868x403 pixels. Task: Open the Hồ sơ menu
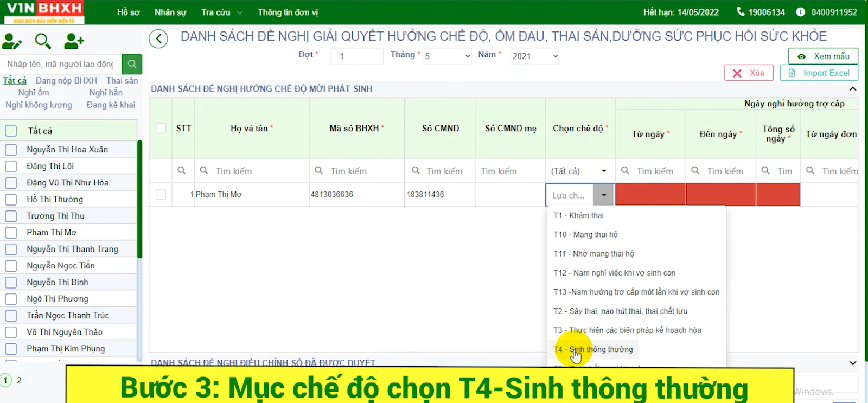(x=129, y=12)
